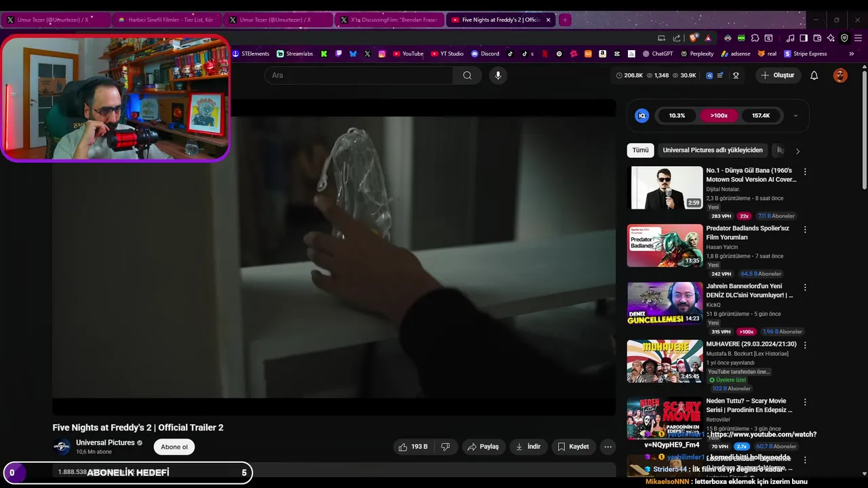
Task: Open Brave Rewards triangle icon
Action: coord(708,38)
